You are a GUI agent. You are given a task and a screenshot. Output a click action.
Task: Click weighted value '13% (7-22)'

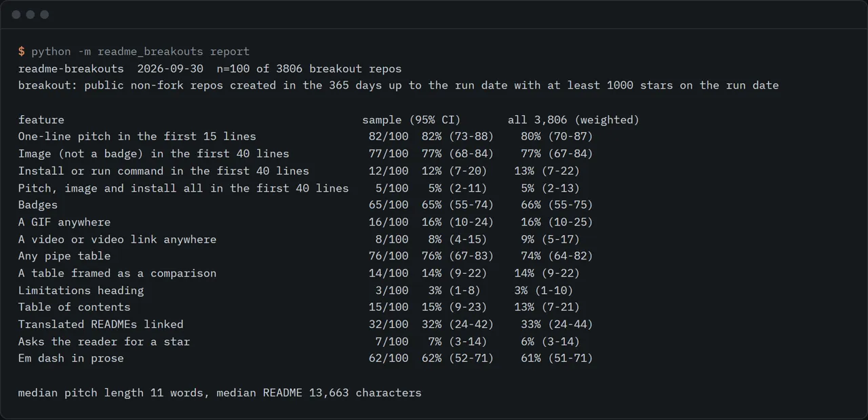[x=547, y=171]
